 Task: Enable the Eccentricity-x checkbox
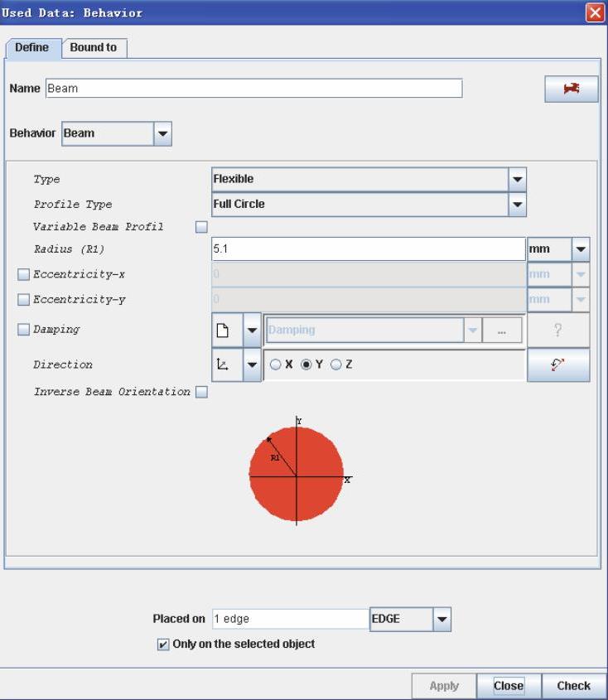24,274
